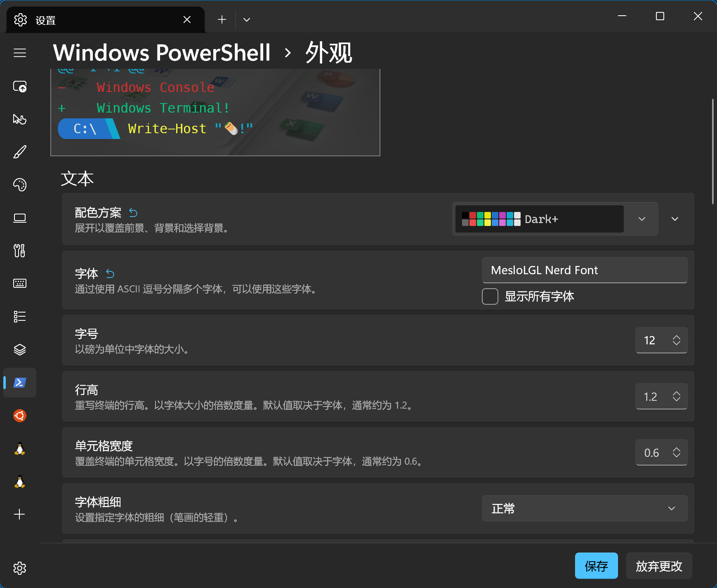The image size is (717, 588).
Task: Open the profile Defaults layers icon
Action: 20,350
